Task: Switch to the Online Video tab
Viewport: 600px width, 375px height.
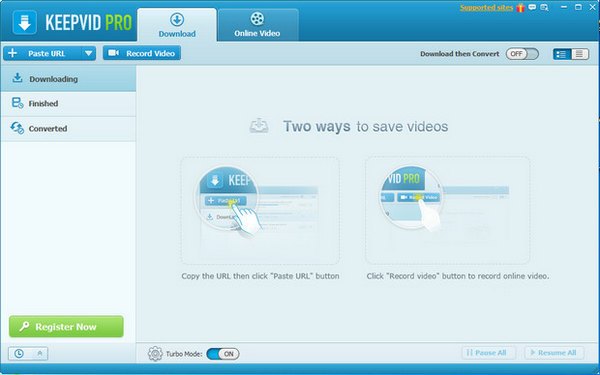Action: click(x=258, y=25)
